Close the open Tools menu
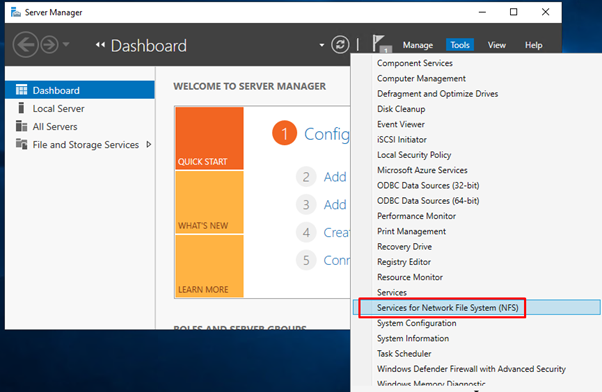Screen dimensions: 602x392 [460, 45]
